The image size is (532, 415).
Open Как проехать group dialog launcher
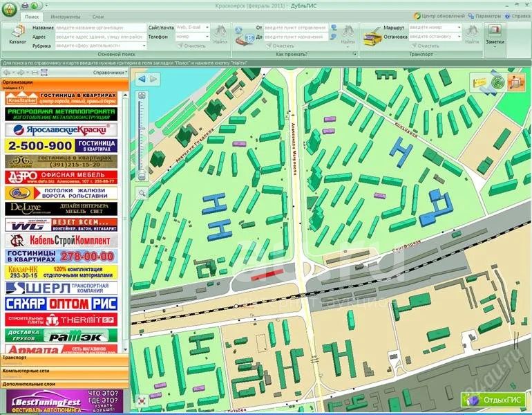click(x=355, y=54)
